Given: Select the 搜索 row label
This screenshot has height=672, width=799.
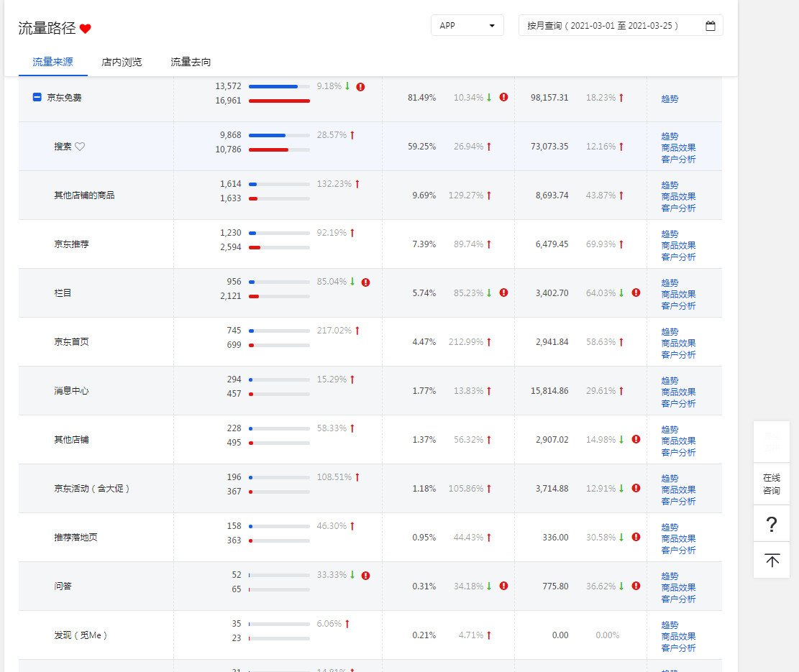Looking at the screenshot, I should coord(63,147).
